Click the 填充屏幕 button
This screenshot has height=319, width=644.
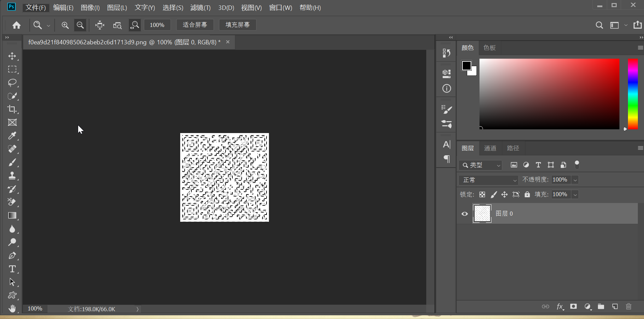pos(238,25)
